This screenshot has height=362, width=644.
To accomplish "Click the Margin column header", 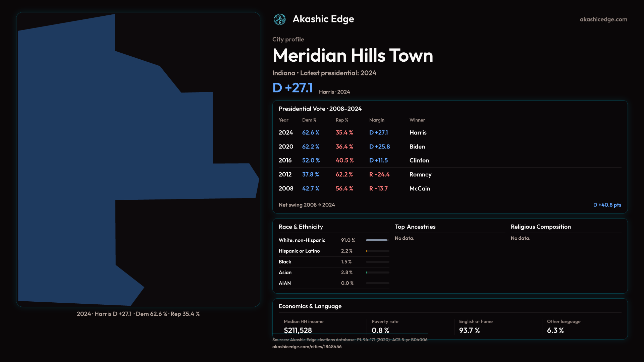I will 376,120.
